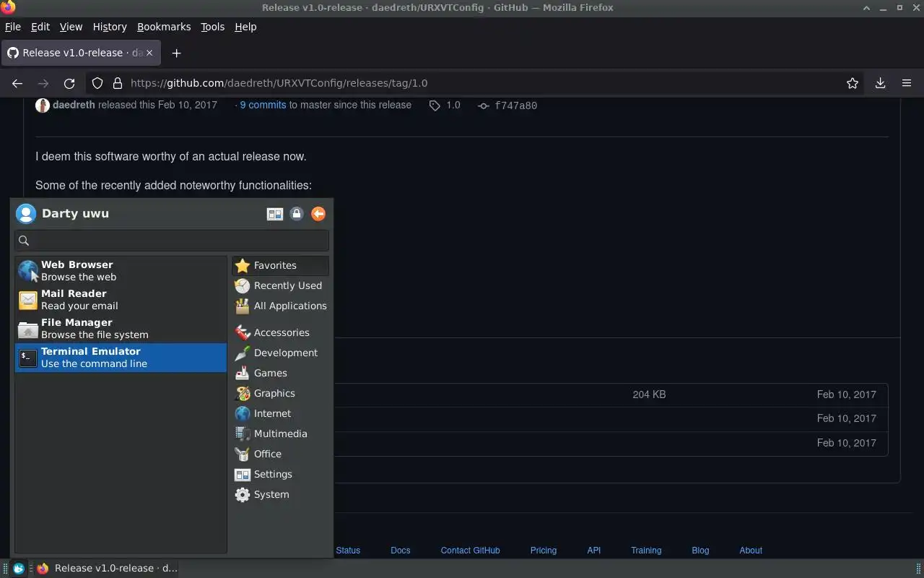The width and height of the screenshot is (924, 578).
Task: Lock screen via padlock icon
Action: coord(297,214)
